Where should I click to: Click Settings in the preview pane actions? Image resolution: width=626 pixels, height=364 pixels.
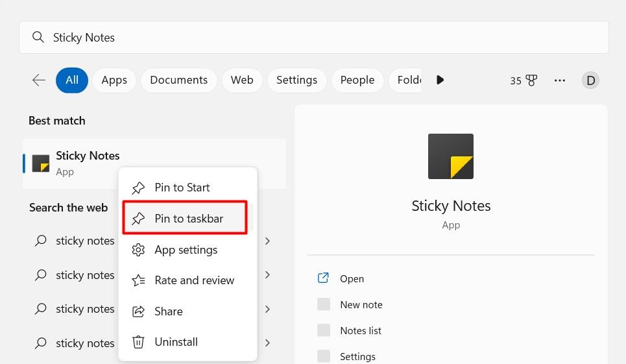[357, 356]
